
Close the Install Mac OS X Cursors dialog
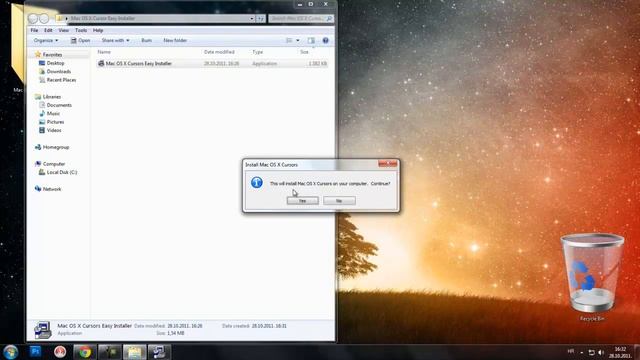pyautogui.click(x=387, y=164)
